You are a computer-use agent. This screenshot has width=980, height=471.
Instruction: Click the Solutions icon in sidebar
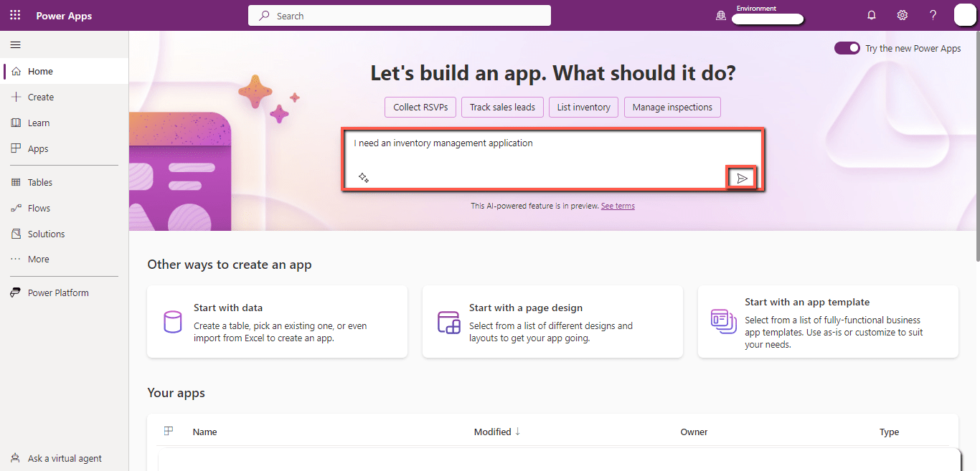click(17, 234)
